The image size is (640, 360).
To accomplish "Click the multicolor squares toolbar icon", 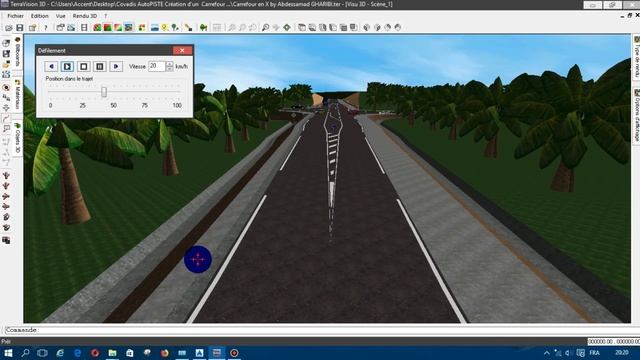I will click(142, 28).
